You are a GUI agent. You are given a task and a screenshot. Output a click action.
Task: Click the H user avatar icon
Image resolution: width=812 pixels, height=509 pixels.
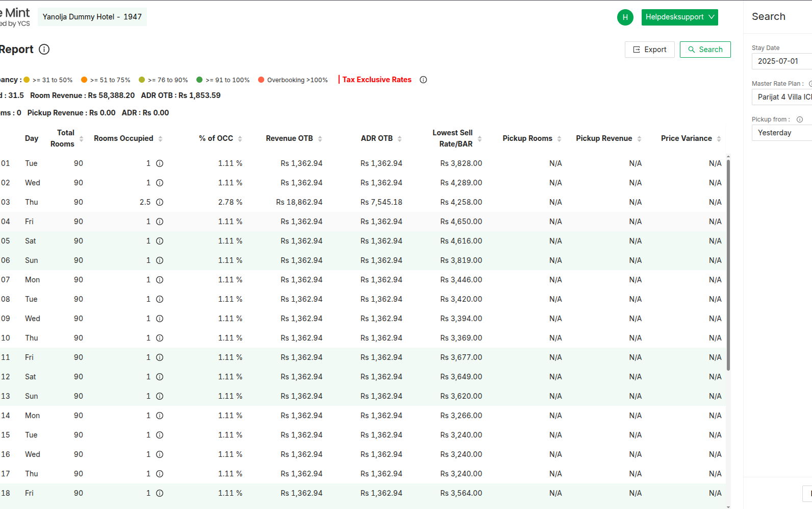(625, 17)
